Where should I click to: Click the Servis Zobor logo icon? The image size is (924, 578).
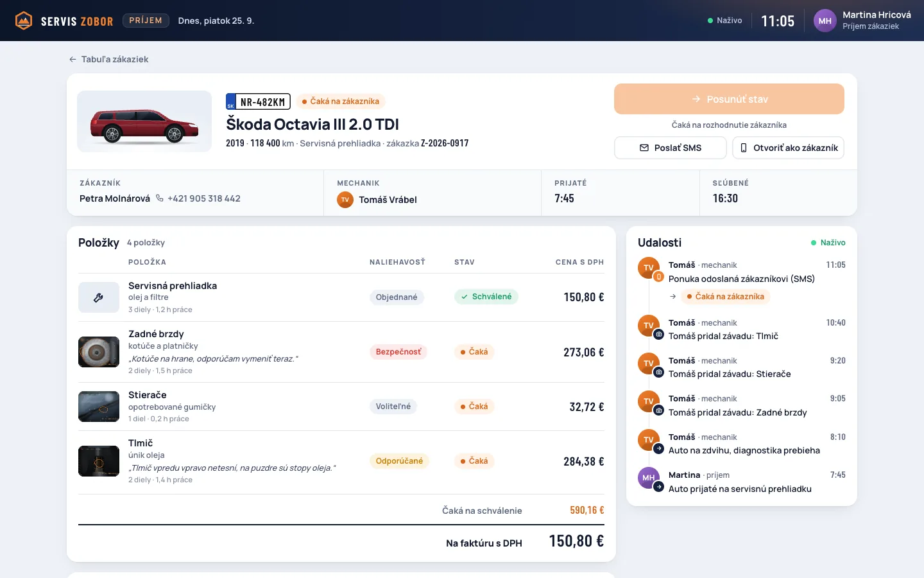24,21
